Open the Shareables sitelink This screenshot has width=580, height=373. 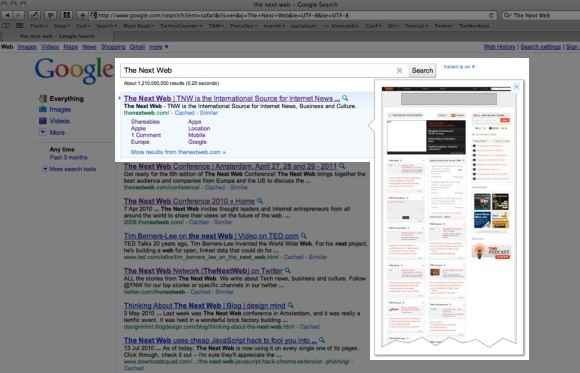[x=145, y=122]
